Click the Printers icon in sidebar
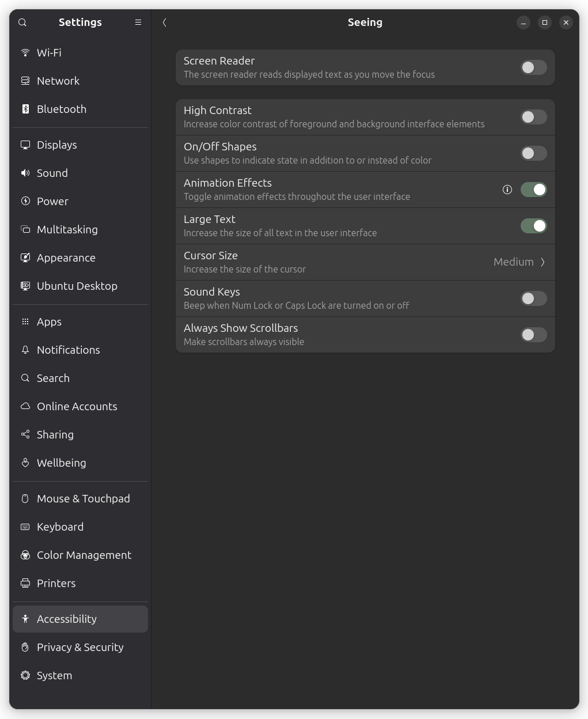Screen dimensions: 588x719 25,583
